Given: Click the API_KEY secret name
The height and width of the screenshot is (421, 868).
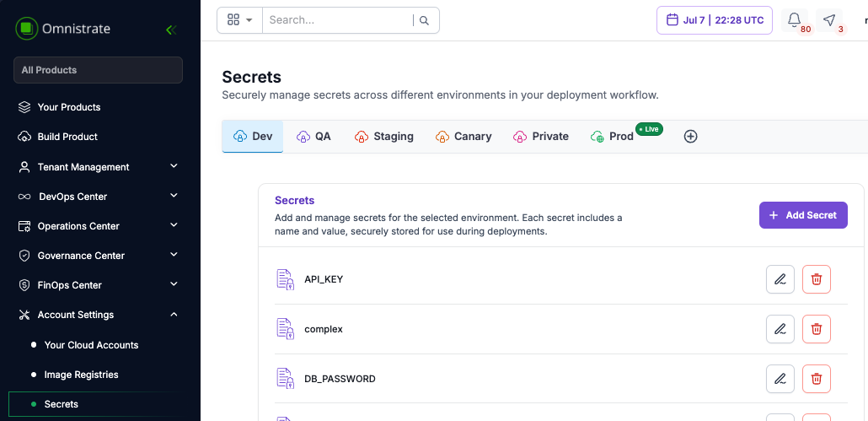Looking at the screenshot, I should point(324,279).
